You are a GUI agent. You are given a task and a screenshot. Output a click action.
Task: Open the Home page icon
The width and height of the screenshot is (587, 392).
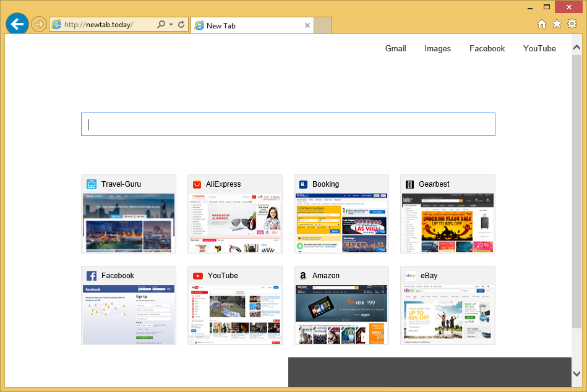coord(542,23)
